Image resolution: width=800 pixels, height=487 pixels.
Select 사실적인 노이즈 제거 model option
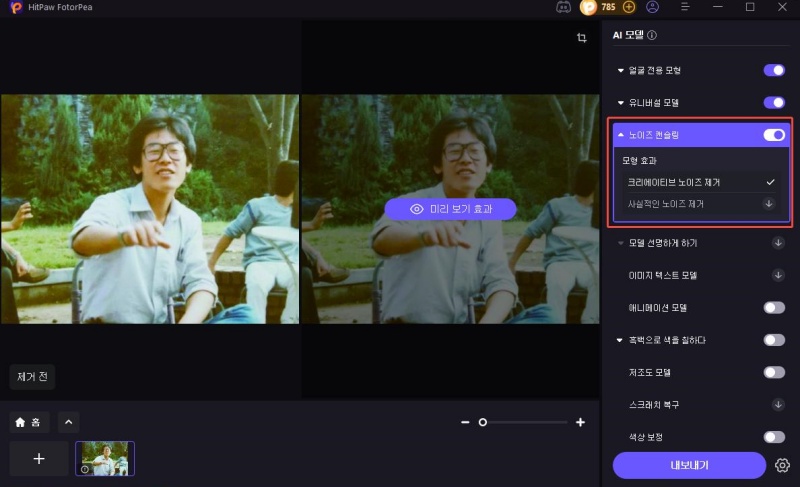702,203
